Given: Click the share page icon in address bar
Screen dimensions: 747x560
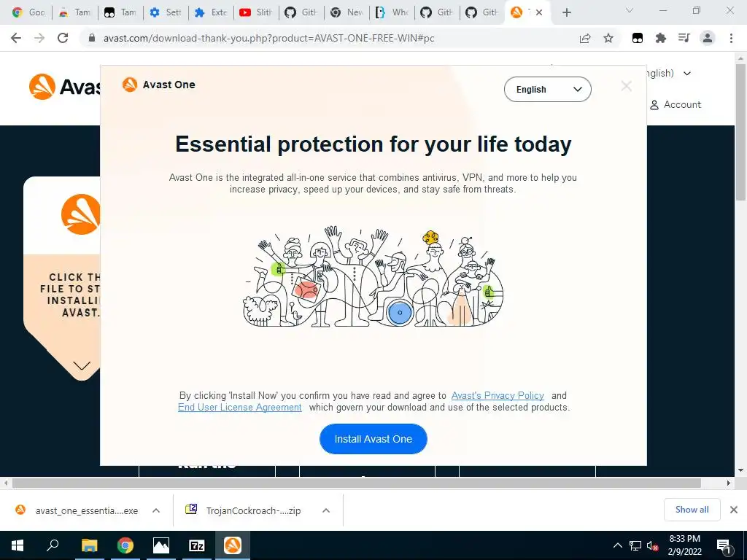Looking at the screenshot, I should tap(585, 38).
